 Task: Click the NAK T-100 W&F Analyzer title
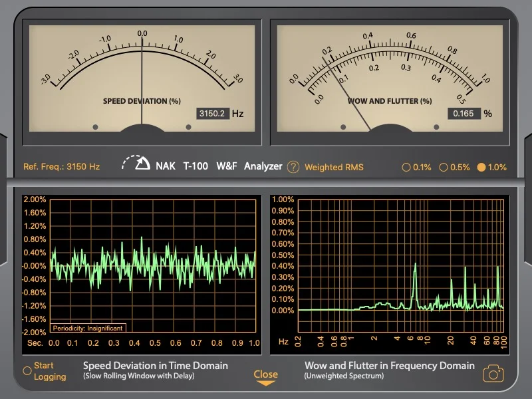click(x=219, y=166)
